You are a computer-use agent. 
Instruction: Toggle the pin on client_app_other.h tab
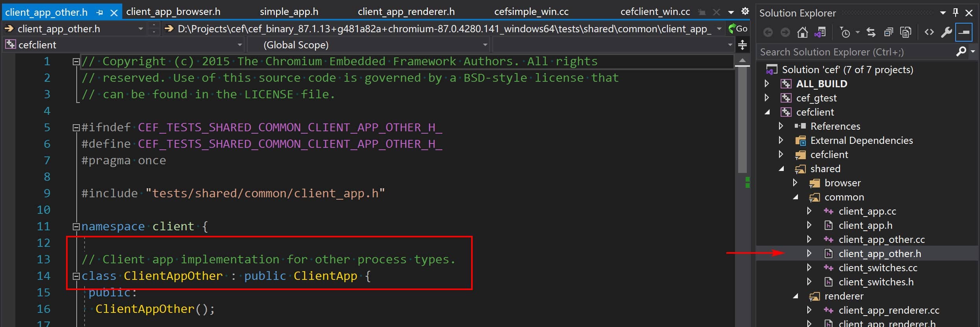[x=99, y=13]
